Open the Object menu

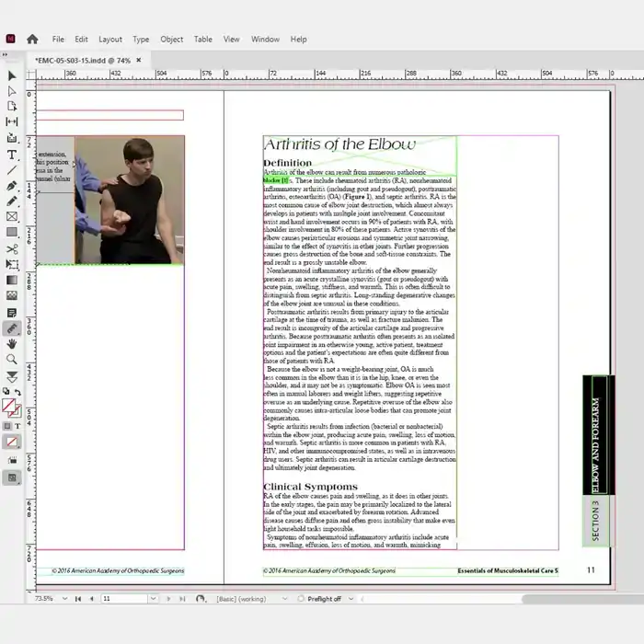(172, 39)
